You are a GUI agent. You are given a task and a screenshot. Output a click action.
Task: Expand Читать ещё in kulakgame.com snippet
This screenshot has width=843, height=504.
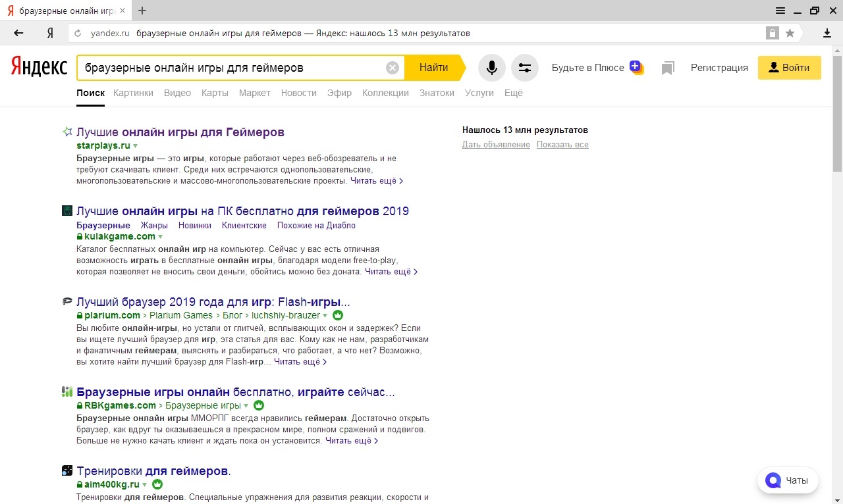pos(391,271)
